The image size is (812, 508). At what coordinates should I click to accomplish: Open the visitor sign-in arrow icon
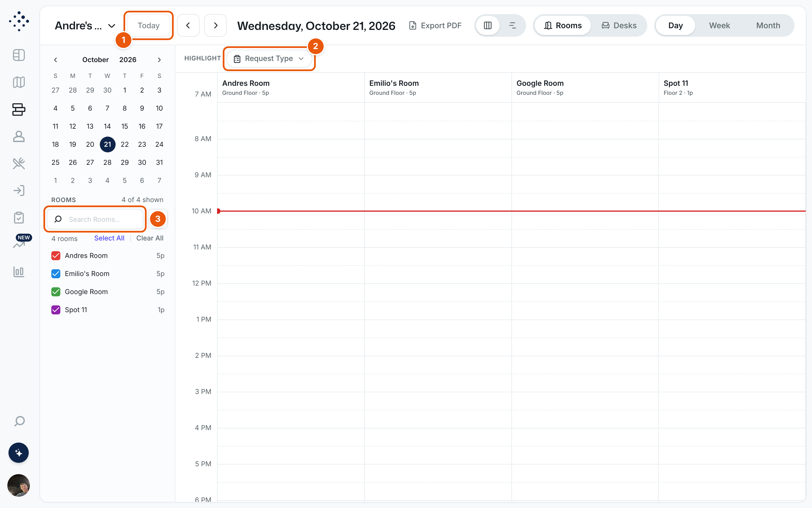19,190
